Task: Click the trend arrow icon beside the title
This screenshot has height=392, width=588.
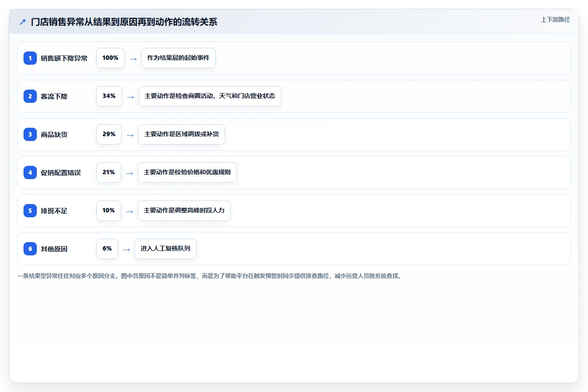Action: point(23,22)
